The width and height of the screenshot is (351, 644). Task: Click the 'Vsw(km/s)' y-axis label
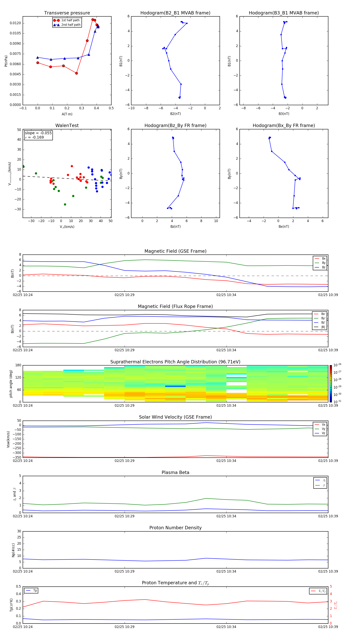[8, 439]
